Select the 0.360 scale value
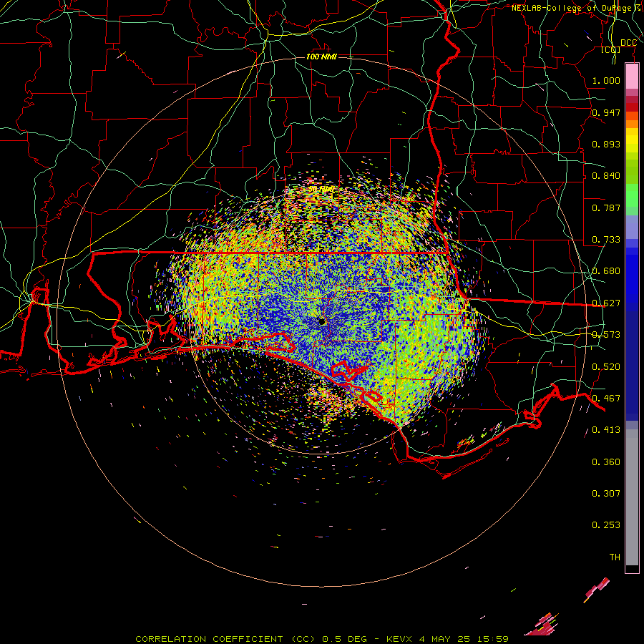The image size is (644, 644). pos(606,462)
